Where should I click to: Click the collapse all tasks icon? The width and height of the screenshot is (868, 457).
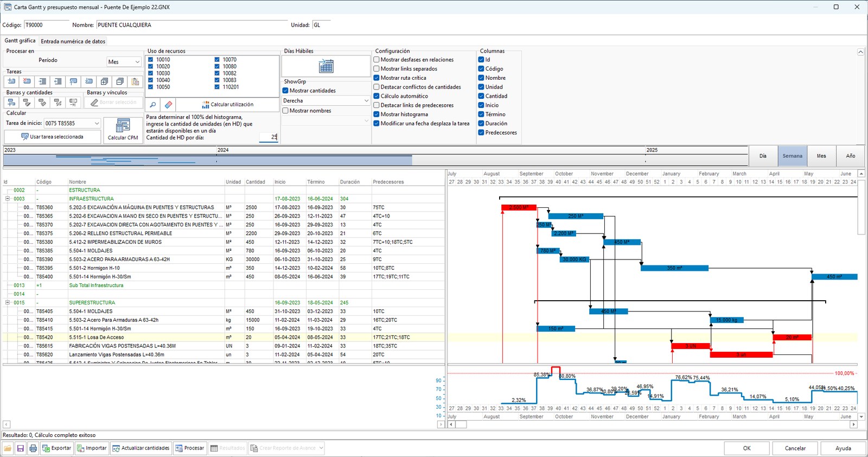[120, 81]
